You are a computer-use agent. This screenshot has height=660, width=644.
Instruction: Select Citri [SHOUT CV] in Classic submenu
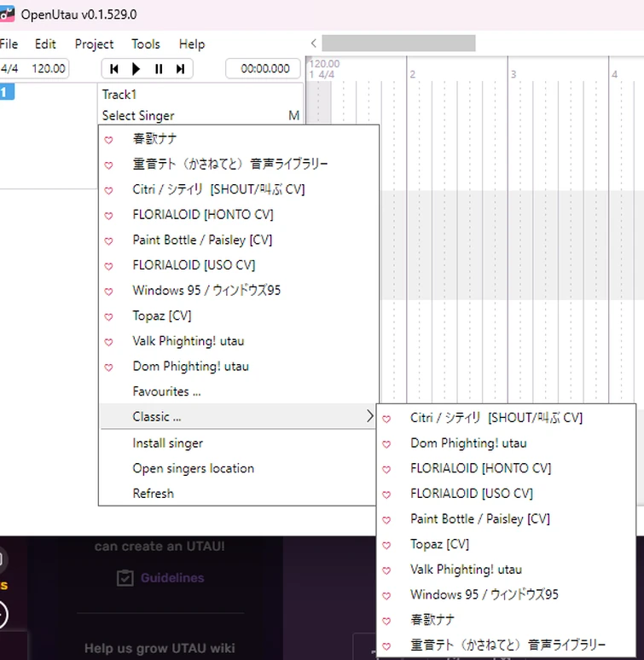(x=496, y=418)
